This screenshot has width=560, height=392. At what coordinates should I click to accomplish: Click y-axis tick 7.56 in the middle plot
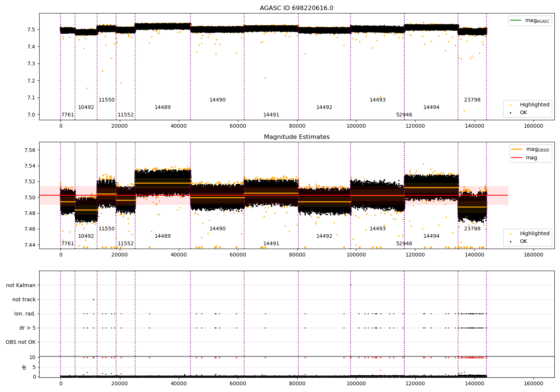click(30, 150)
